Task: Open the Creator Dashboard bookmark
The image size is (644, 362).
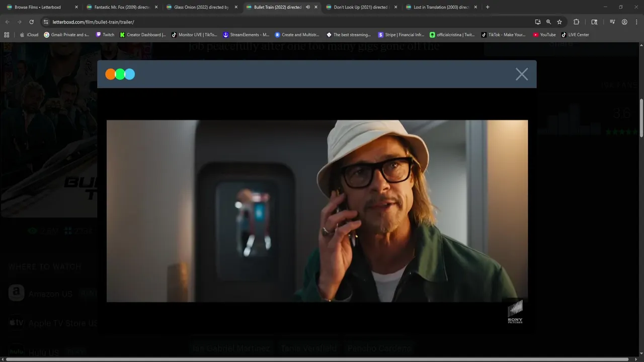Action: click(143, 35)
